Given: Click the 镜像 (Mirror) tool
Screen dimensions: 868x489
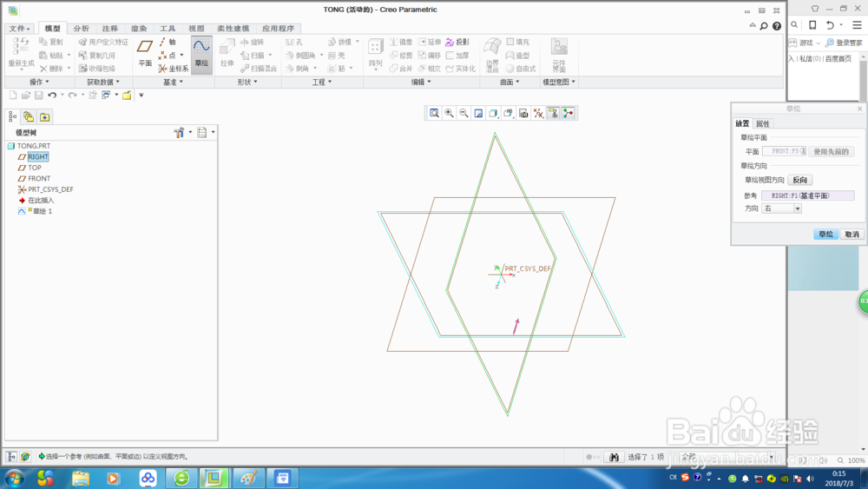Looking at the screenshot, I should 401,42.
